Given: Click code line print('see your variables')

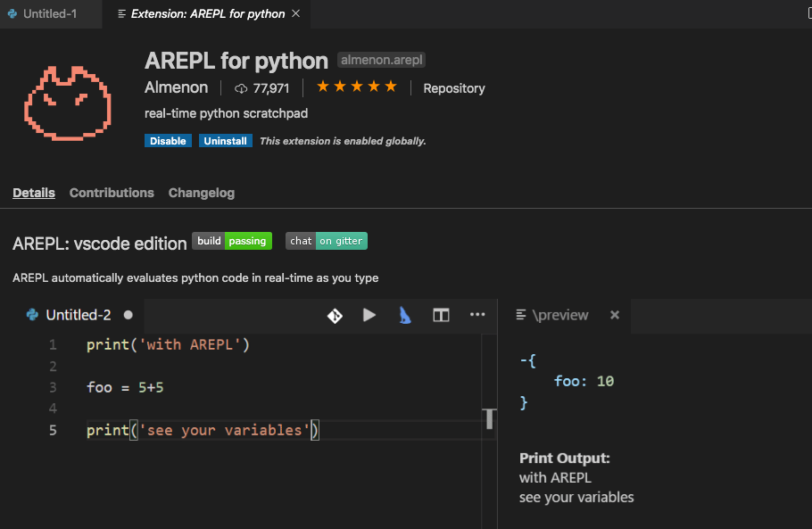Looking at the screenshot, I should pyautogui.click(x=203, y=430).
